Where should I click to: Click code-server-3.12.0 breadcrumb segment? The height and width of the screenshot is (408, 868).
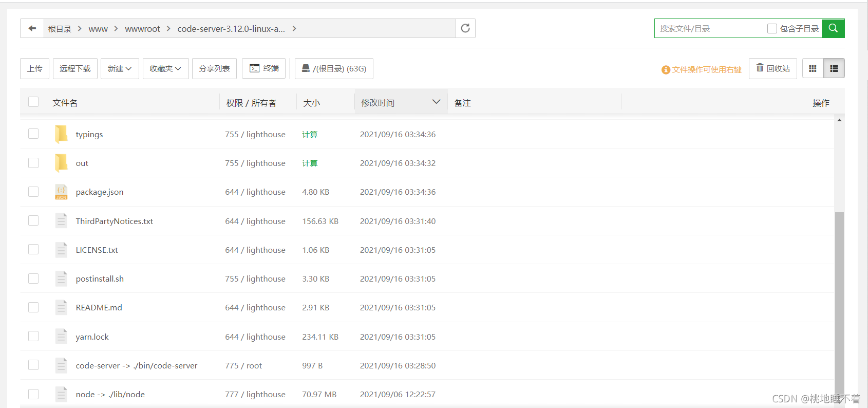tap(231, 29)
